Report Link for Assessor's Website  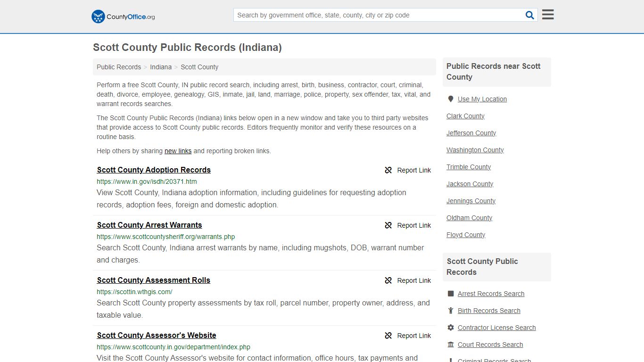pyautogui.click(x=414, y=336)
